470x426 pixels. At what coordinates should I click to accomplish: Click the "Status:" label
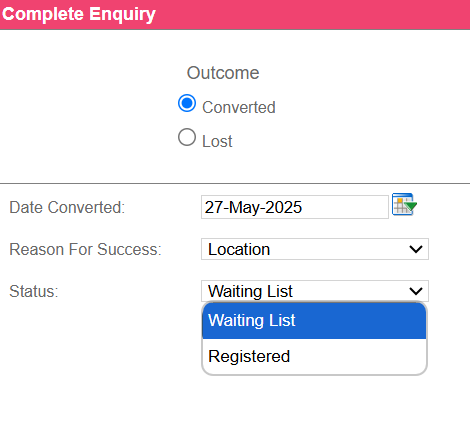coord(34,291)
